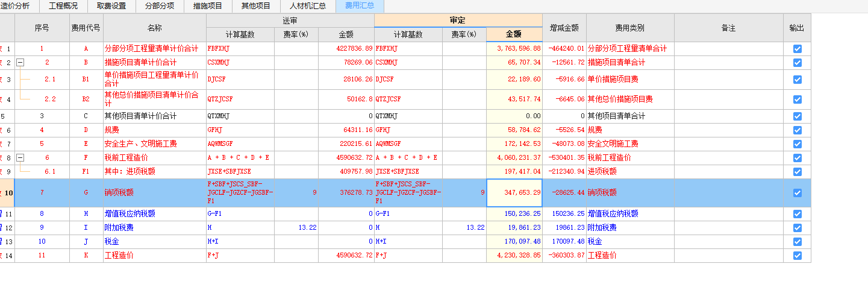The height and width of the screenshot is (290, 868).
Task: Click the difference value -530401.35
Action: coord(564,158)
